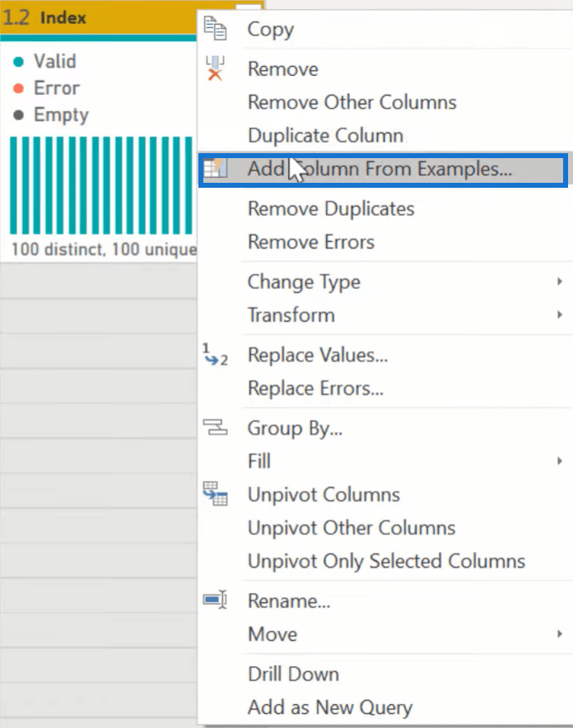Click the teal column distribution chart
Viewport: 573px width, 728px height.
[x=101, y=185]
